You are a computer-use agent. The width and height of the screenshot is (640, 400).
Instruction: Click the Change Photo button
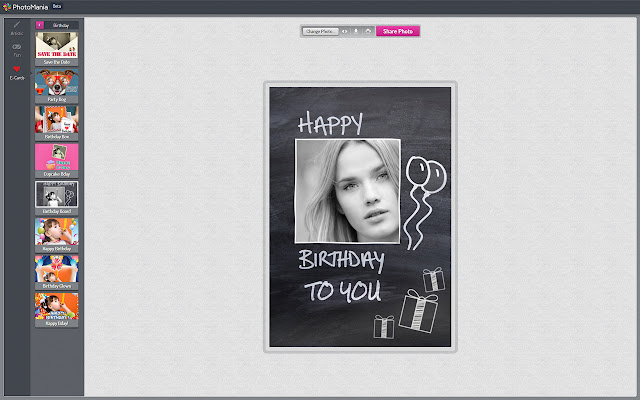click(320, 31)
